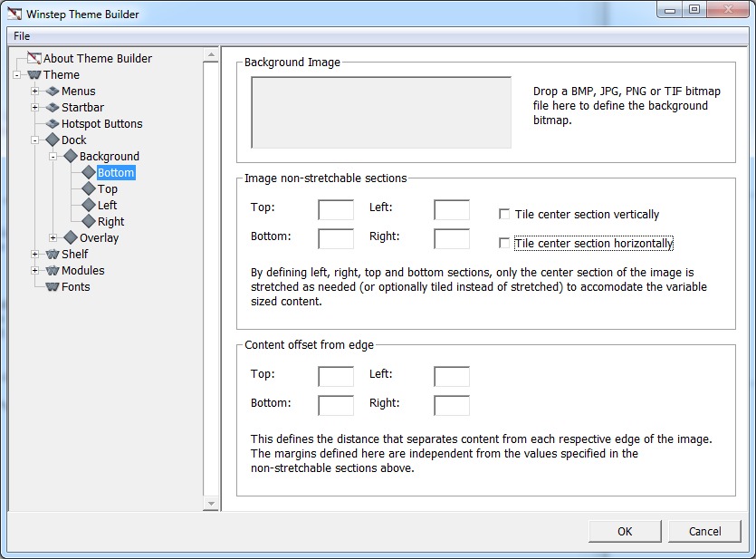Select the Bottom tree item
Viewport: 756px width, 559px height.
(116, 173)
